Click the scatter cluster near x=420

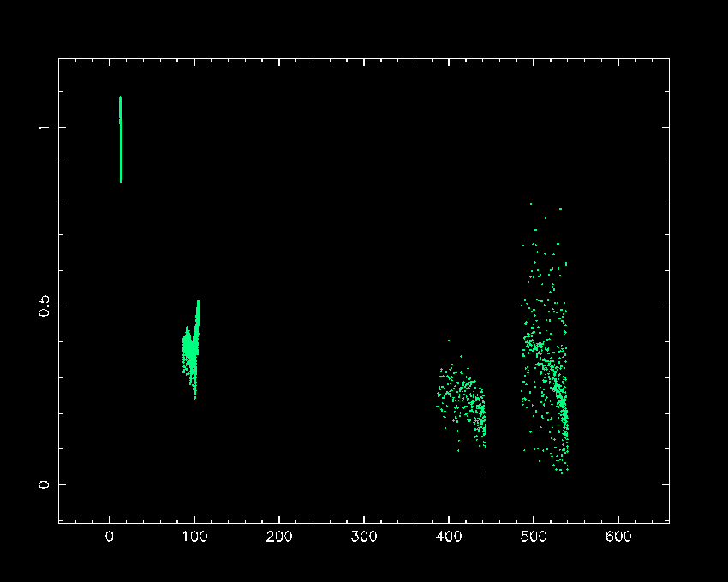[x=462, y=406]
